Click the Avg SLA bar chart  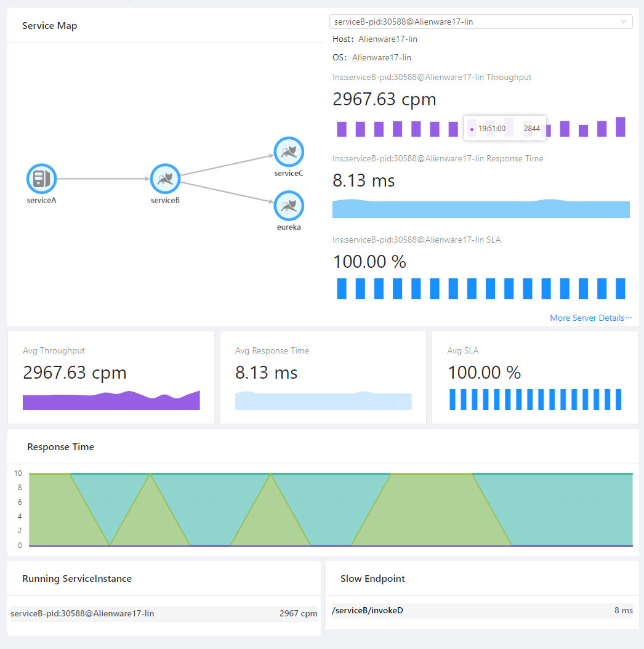pyautogui.click(x=535, y=399)
